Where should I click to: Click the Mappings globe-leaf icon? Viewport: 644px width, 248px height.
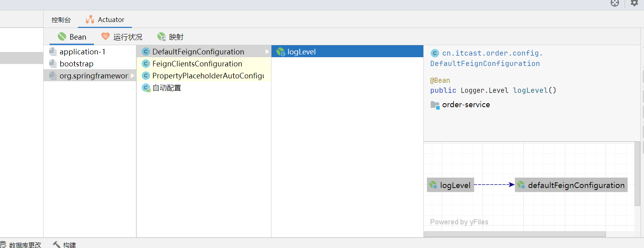point(161,37)
